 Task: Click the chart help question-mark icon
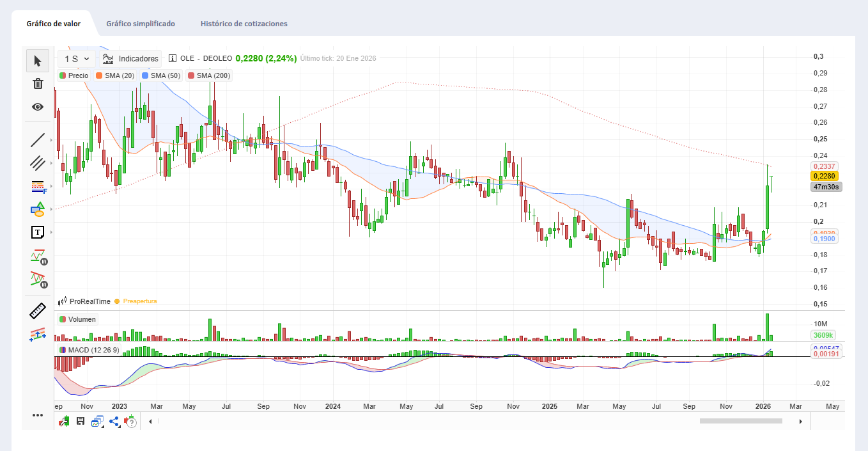[131, 421]
